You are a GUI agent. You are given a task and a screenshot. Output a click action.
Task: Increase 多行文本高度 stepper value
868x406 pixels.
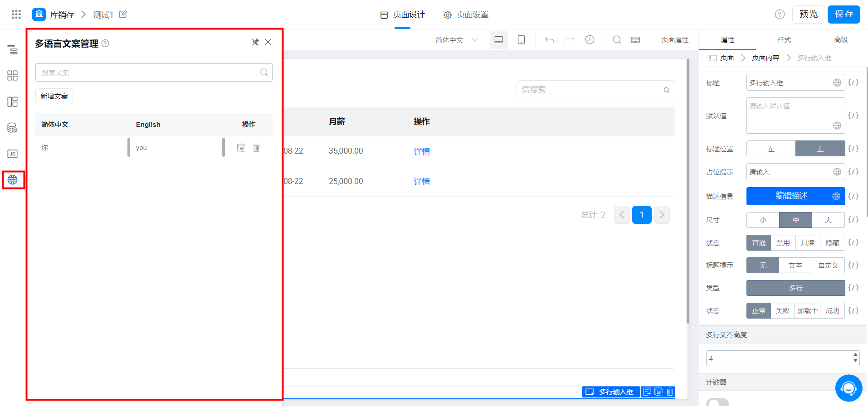pyautogui.click(x=855, y=355)
